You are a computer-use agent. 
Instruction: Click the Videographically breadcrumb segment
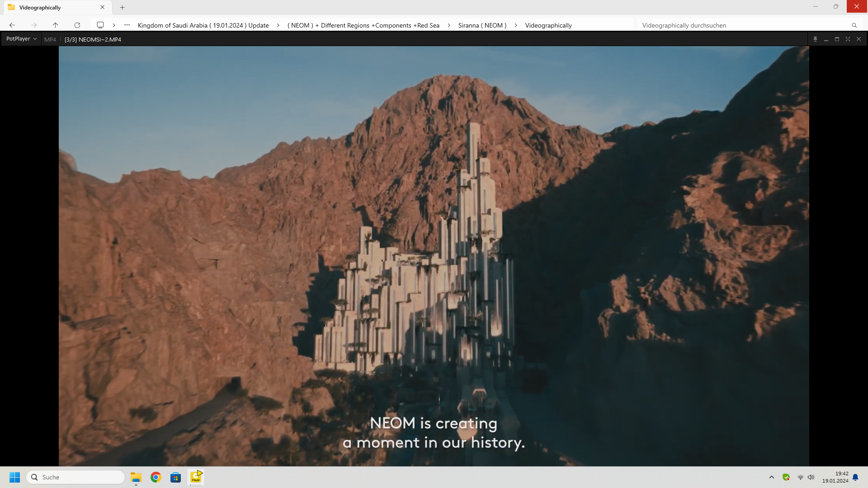(x=548, y=25)
